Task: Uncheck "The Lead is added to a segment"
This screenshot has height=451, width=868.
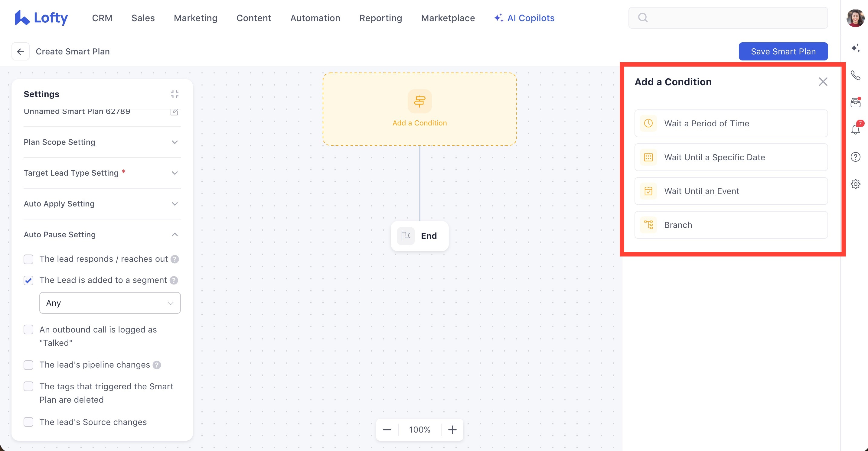Action: (29, 280)
